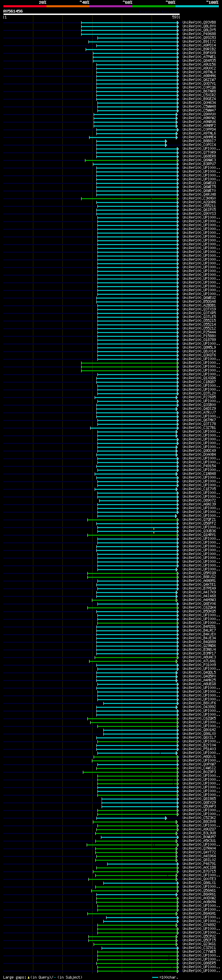Select the UniRef100_O18789 row label
The image size is (222, 980).
[x=199, y=340]
